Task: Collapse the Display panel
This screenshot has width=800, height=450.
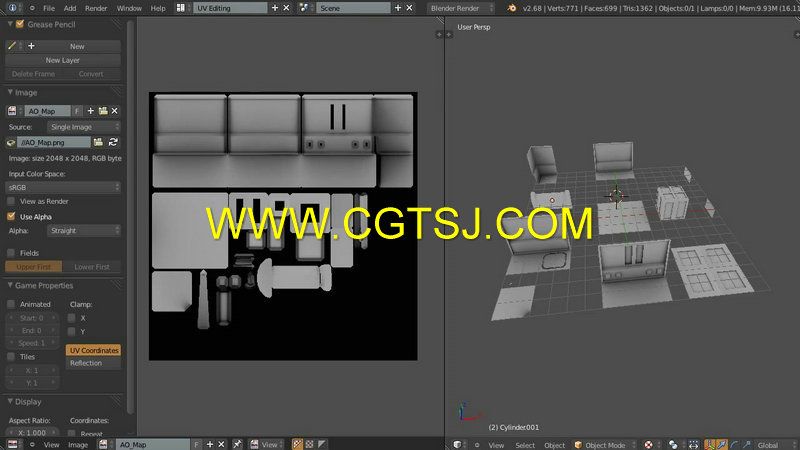Action: coord(10,402)
